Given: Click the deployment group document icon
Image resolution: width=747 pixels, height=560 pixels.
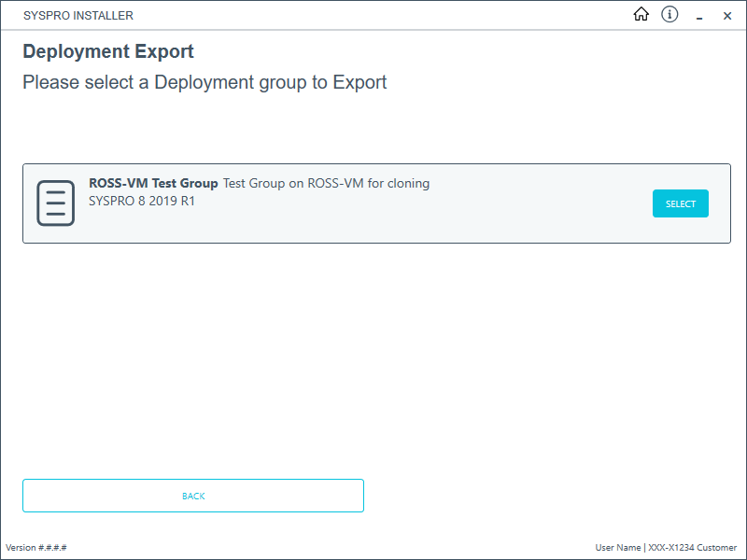Looking at the screenshot, I should [x=55, y=203].
